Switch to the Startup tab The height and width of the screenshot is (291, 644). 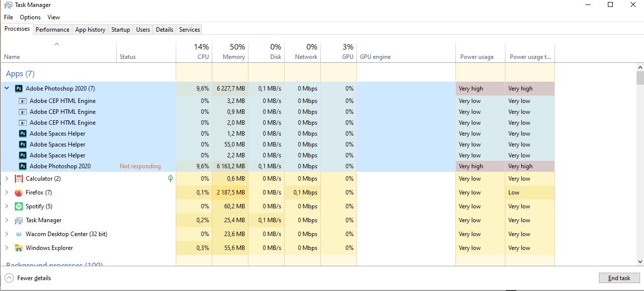121,30
